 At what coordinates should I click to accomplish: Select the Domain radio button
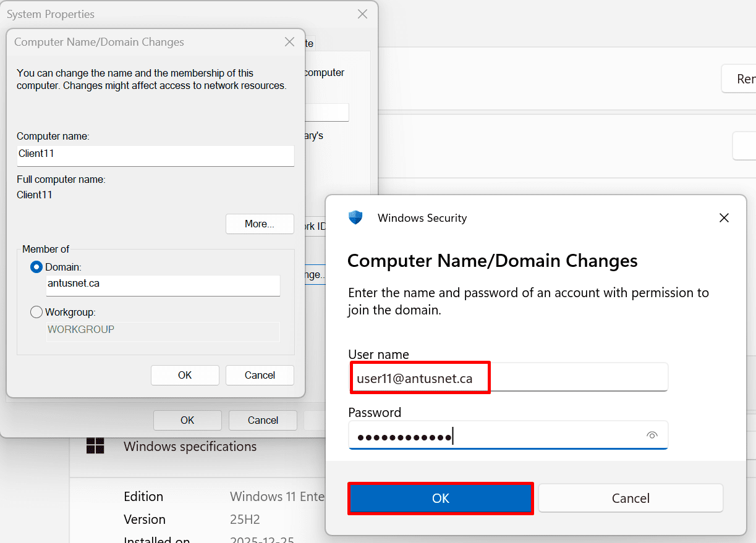pos(36,267)
